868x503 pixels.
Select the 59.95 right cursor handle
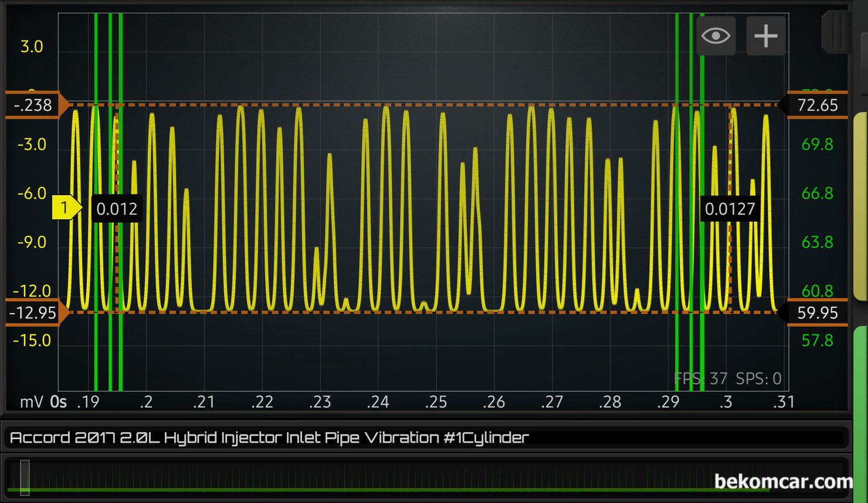(816, 312)
